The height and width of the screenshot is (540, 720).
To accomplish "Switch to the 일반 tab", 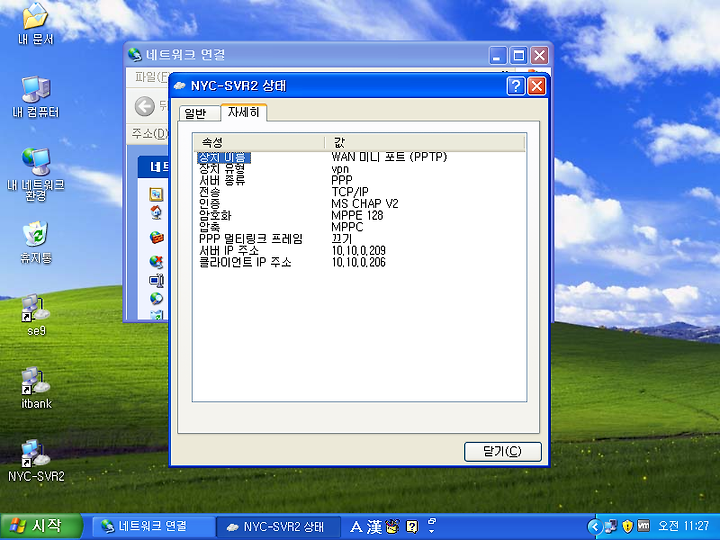I will tap(199, 113).
